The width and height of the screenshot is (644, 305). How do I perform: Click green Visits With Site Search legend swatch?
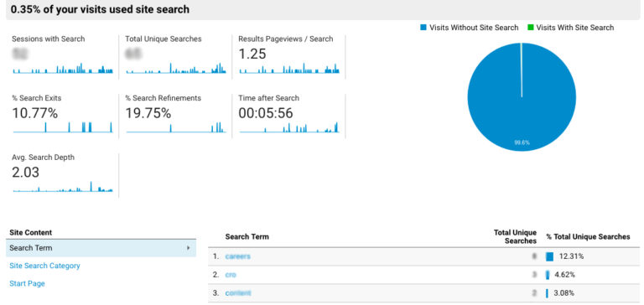530,28
